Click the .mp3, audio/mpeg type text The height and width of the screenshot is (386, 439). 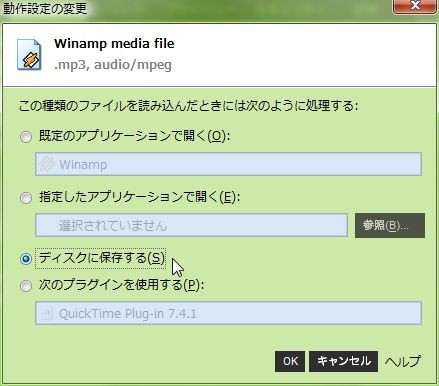pos(113,65)
